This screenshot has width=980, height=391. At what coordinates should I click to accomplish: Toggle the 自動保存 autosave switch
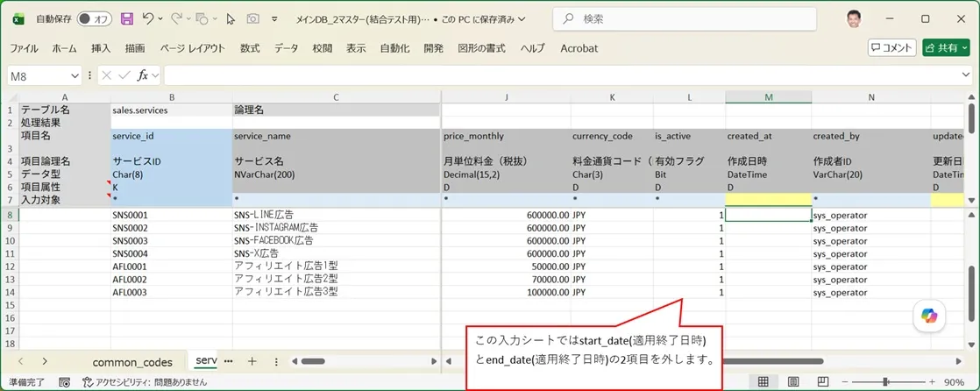pyautogui.click(x=94, y=19)
